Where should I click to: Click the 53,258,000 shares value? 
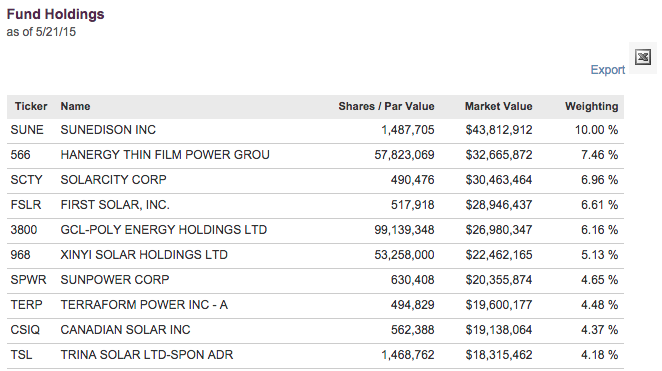pos(404,255)
